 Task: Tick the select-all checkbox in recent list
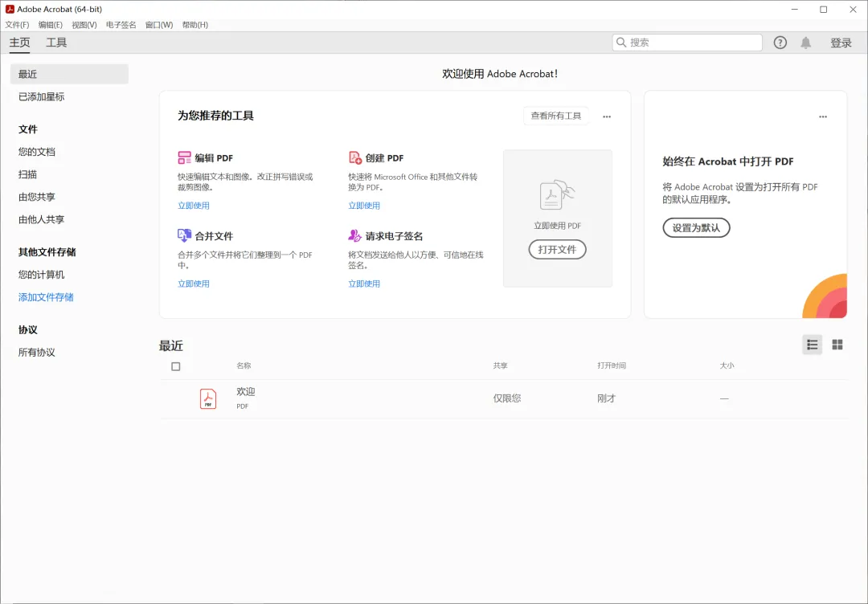click(x=175, y=366)
